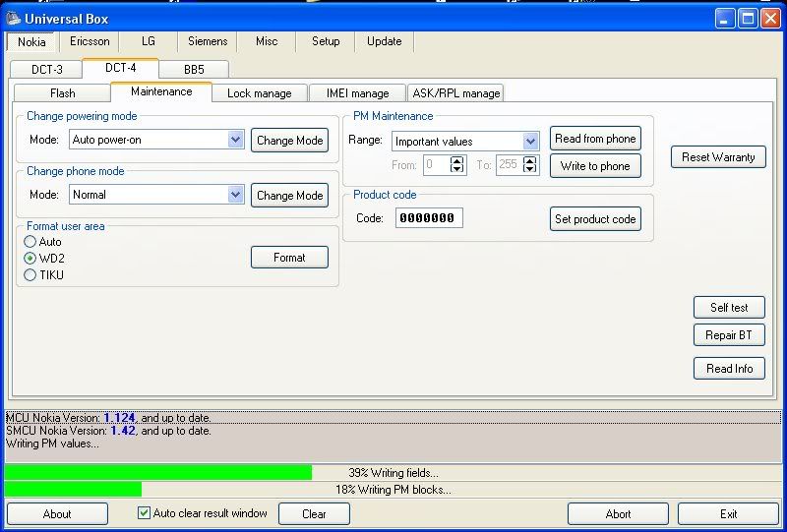Expand the Normal phone mode dropdown

tap(235, 195)
